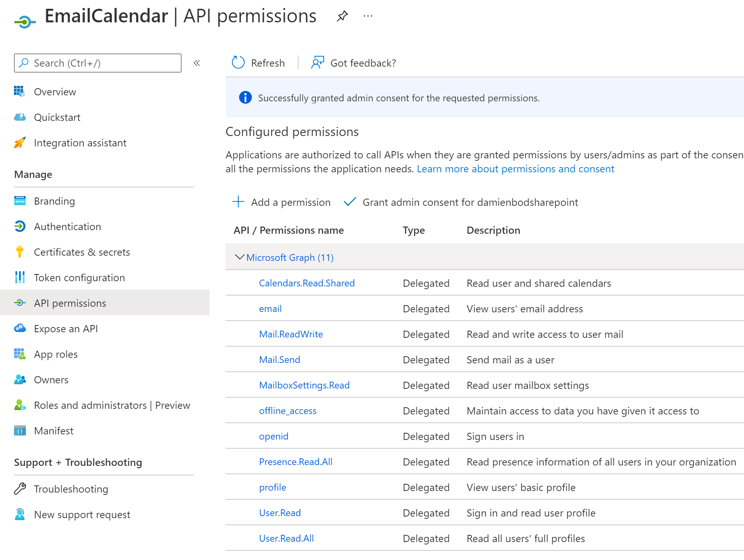Click the Expose an API cloud icon

pos(20,329)
